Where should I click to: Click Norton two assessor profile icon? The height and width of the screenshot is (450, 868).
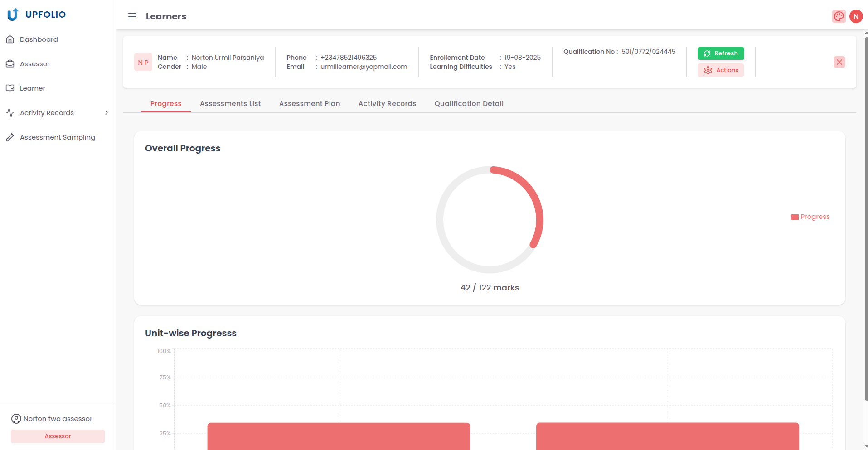[x=16, y=418]
